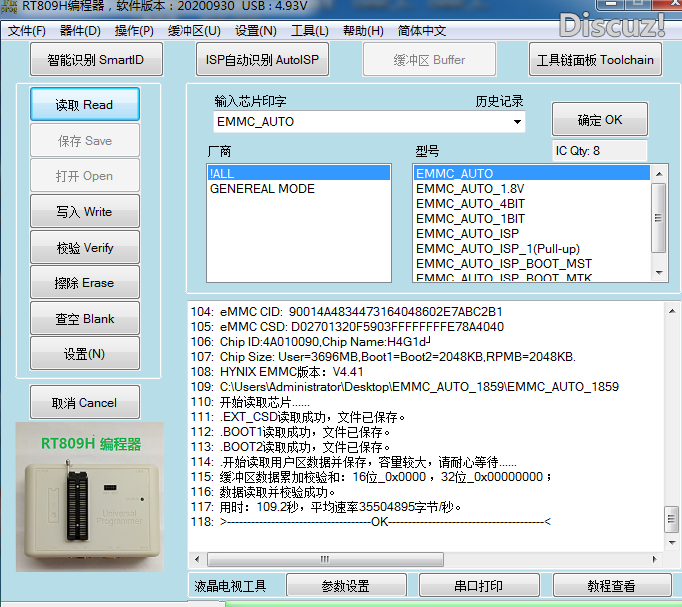The image size is (682, 607).
Task: Select !ALL in the vendor list
Action: click(298, 173)
